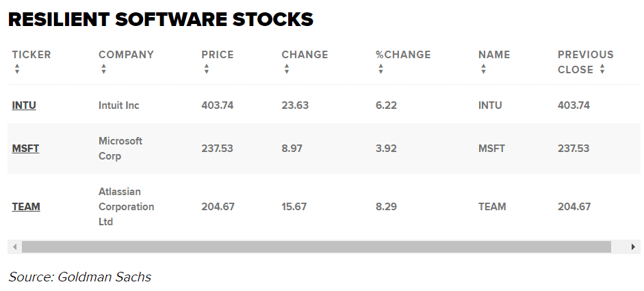Sort table by Price column arrows
Image resolution: width=644 pixels, height=291 pixels.
pyautogui.click(x=206, y=69)
